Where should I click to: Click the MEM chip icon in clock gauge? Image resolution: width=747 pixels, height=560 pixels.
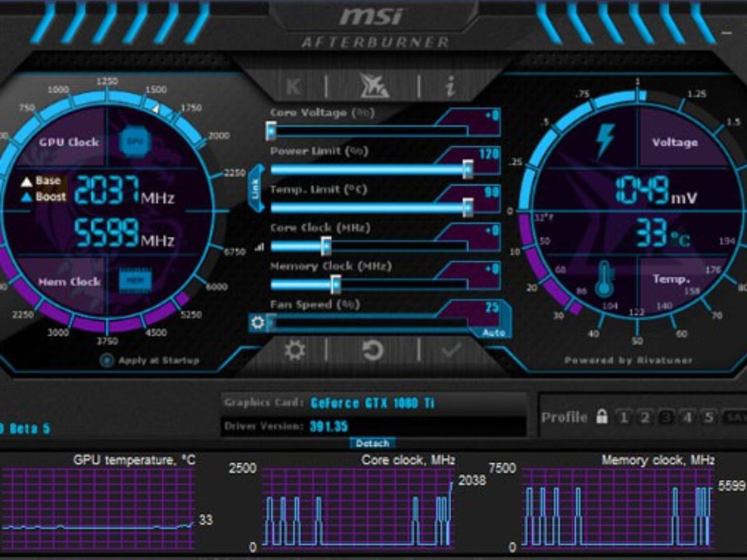point(135,281)
